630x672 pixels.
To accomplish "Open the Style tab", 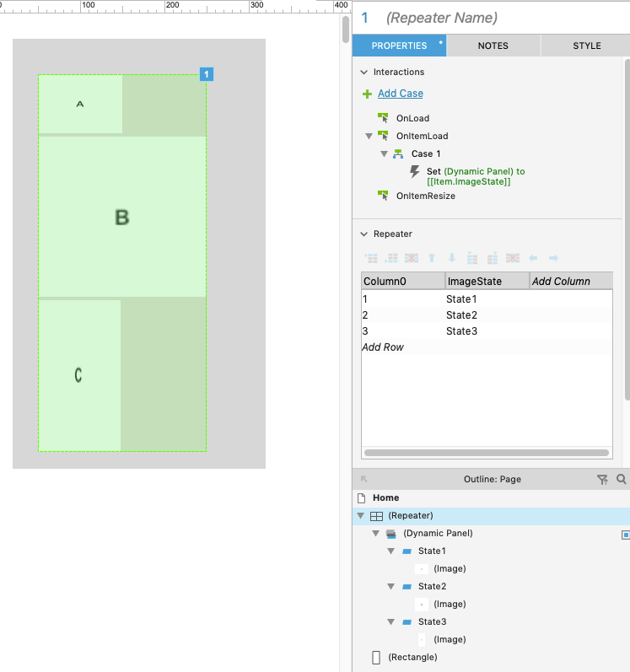I will (x=587, y=46).
